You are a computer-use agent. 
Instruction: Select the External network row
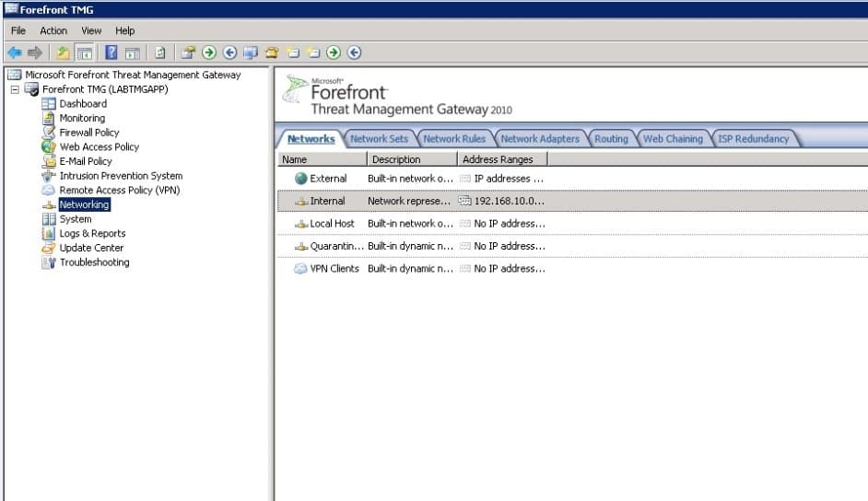tap(572, 179)
